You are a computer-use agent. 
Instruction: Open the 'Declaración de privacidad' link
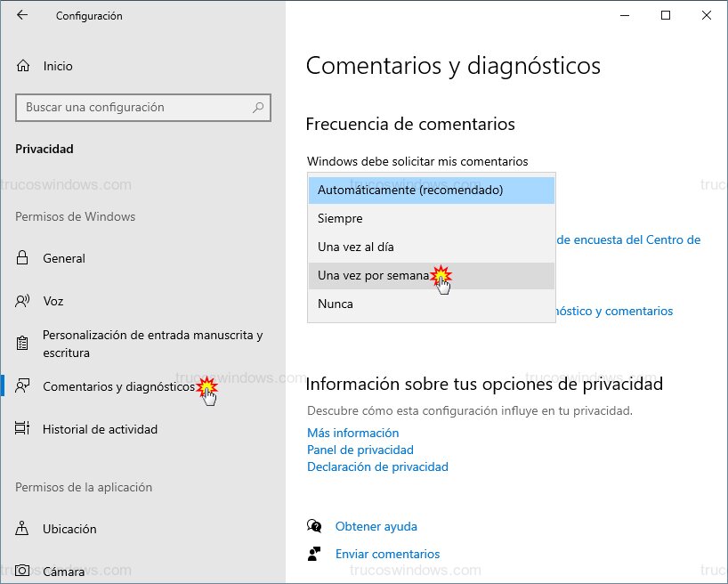pos(377,466)
